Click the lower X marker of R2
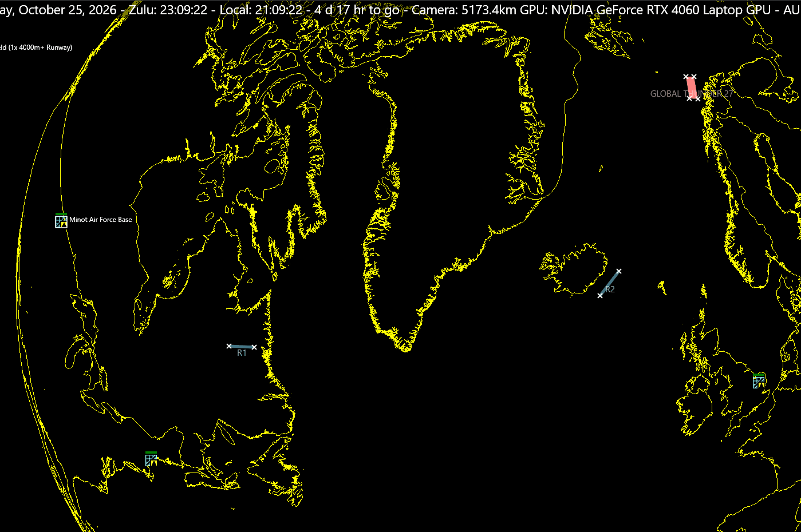The height and width of the screenshot is (532, 801). [600, 295]
